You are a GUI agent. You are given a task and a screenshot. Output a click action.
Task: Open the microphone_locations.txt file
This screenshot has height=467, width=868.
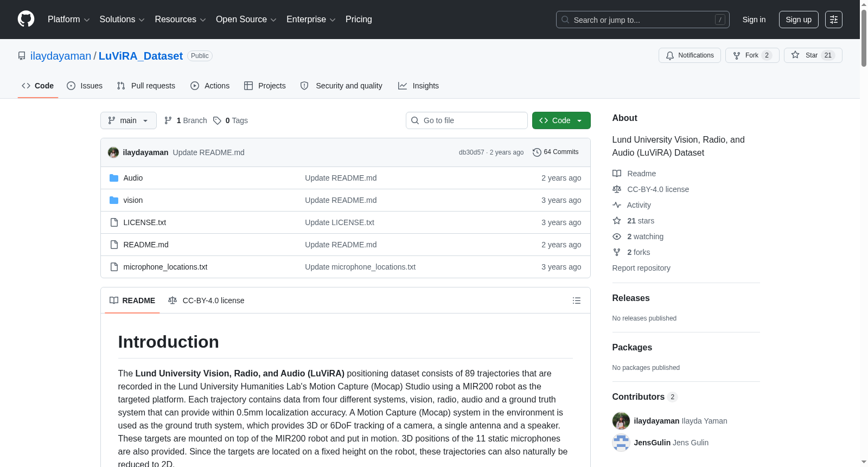click(165, 267)
